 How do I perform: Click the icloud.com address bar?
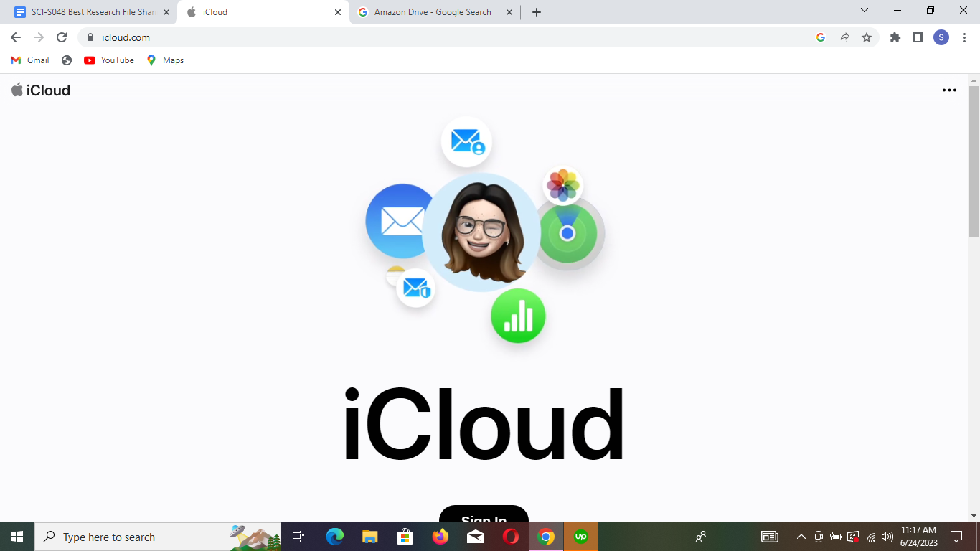coord(430,37)
